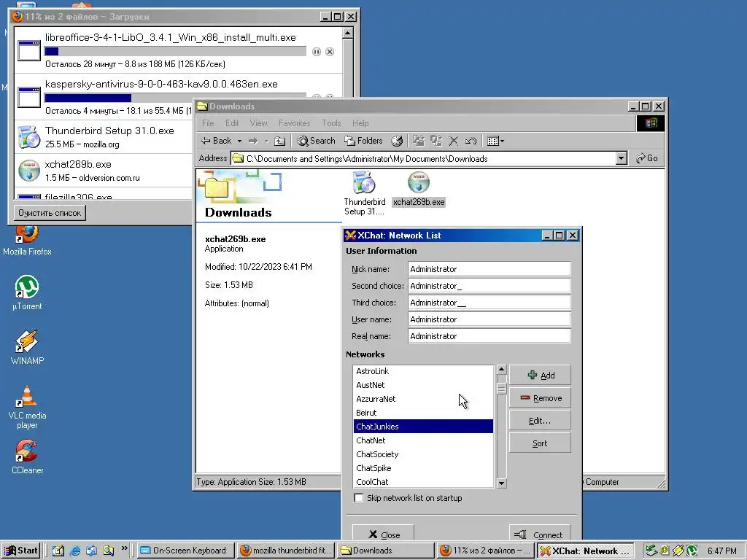Expand the Forward button history arrow
Screen dimensions: 747x560
[x=266, y=141]
